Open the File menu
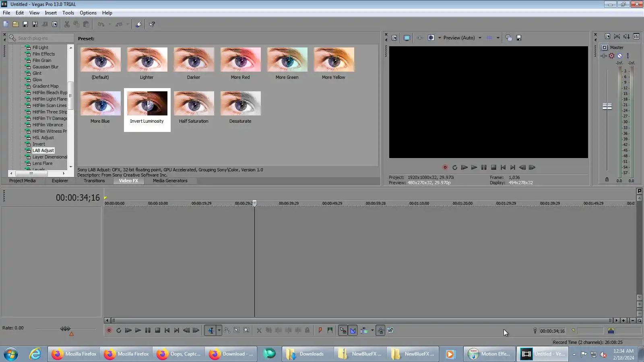The height and width of the screenshot is (362, 644). (6, 13)
